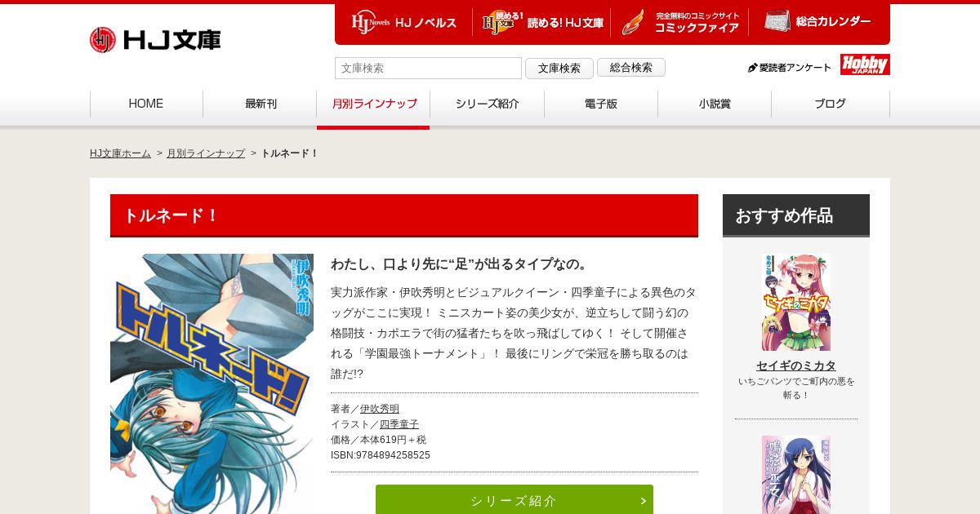Click 価格／本体619円＋税 text
This screenshot has width=980, height=514.
[x=378, y=440]
